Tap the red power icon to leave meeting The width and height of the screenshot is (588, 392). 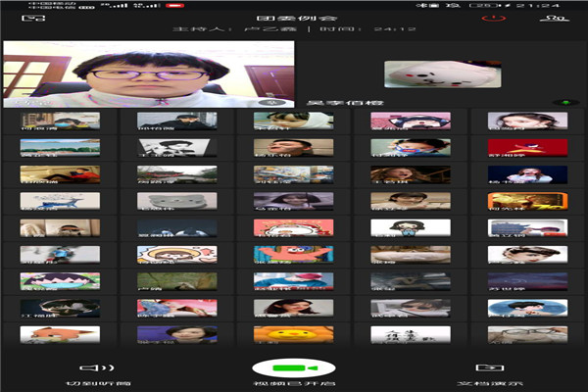(x=501, y=17)
